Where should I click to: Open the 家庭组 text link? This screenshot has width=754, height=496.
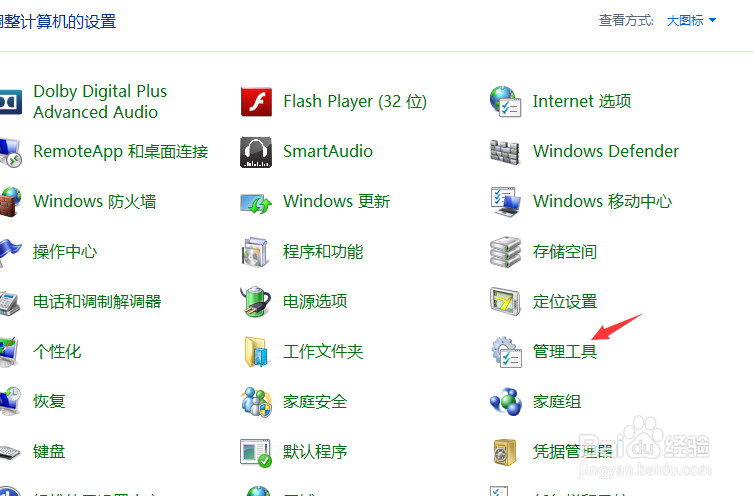557,402
